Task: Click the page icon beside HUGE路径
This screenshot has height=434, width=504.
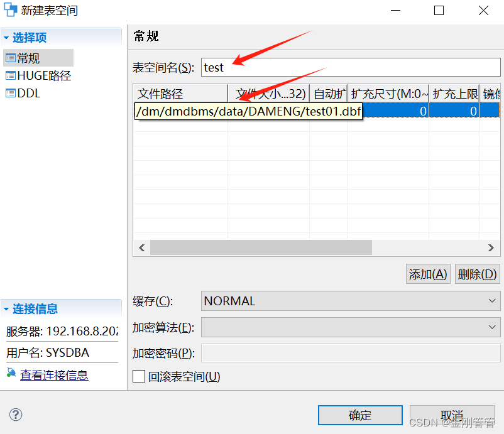Action: coord(11,74)
